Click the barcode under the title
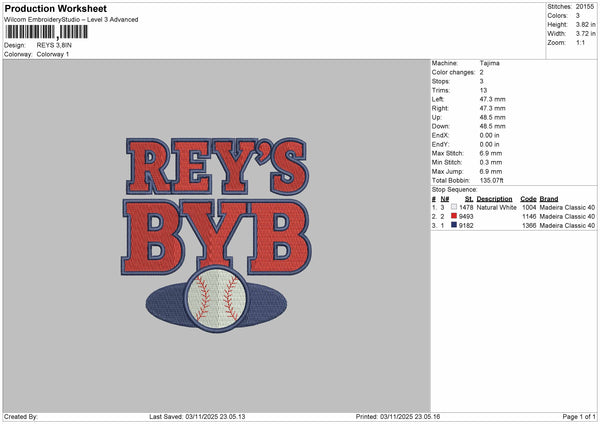The width and height of the screenshot is (600, 424). point(44,32)
